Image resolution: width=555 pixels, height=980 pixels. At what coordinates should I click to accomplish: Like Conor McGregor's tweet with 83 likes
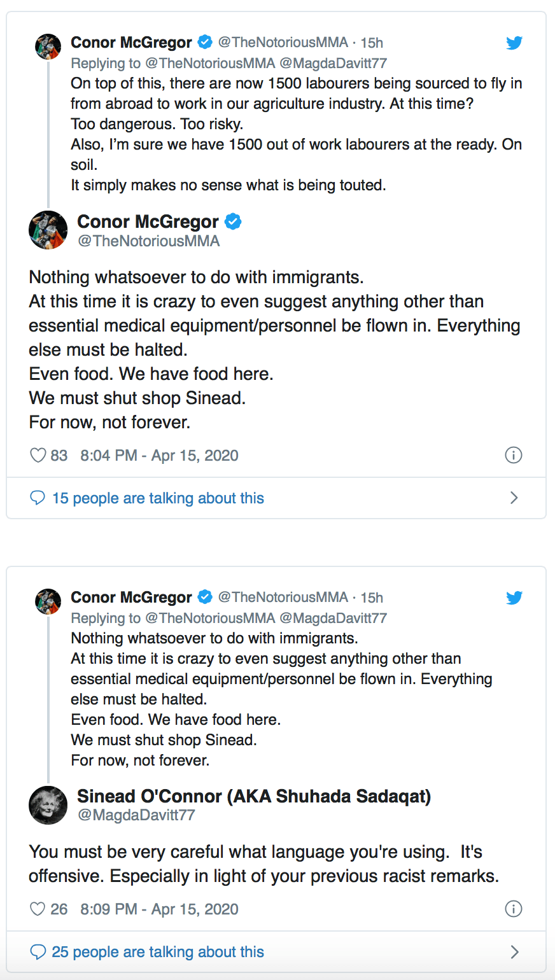38,456
